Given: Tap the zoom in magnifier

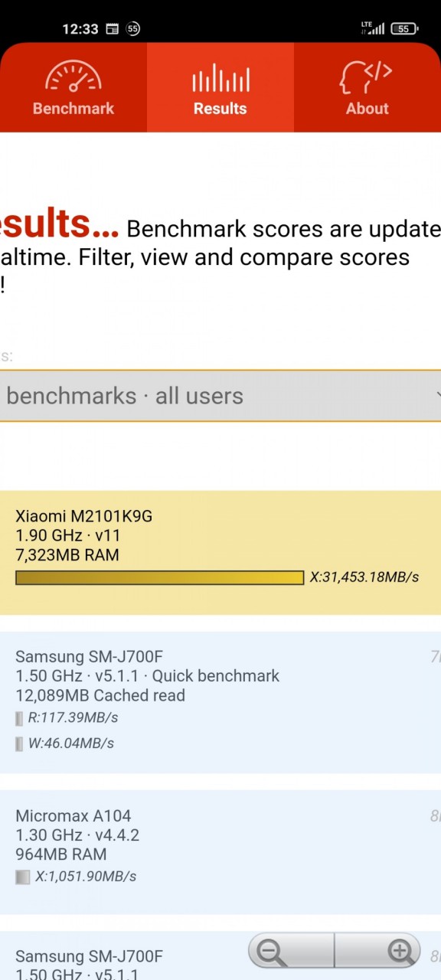Looking at the screenshot, I should (400, 952).
